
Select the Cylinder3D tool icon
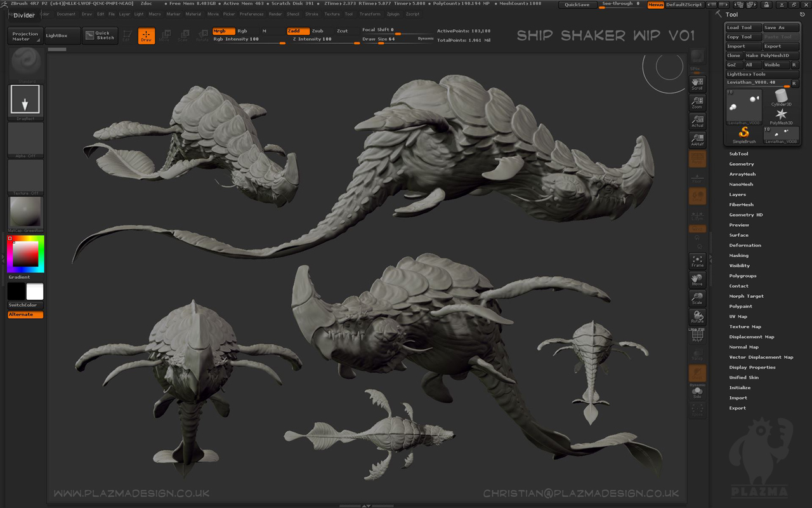pos(781,97)
